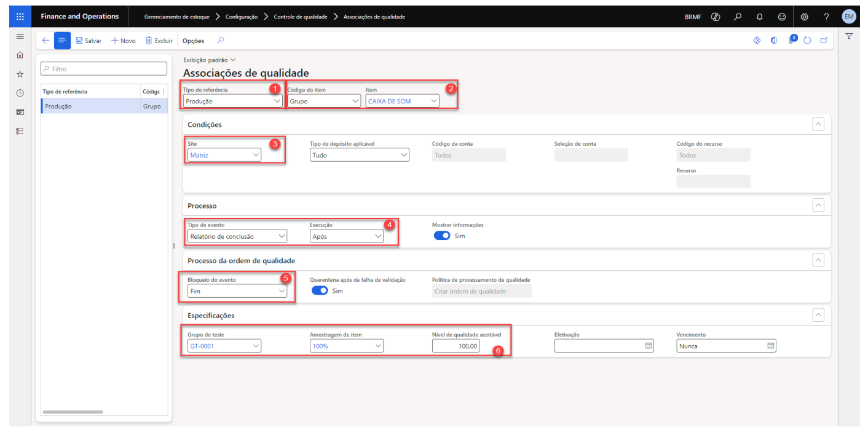Open Favorites star icon in sidebar

click(x=20, y=74)
